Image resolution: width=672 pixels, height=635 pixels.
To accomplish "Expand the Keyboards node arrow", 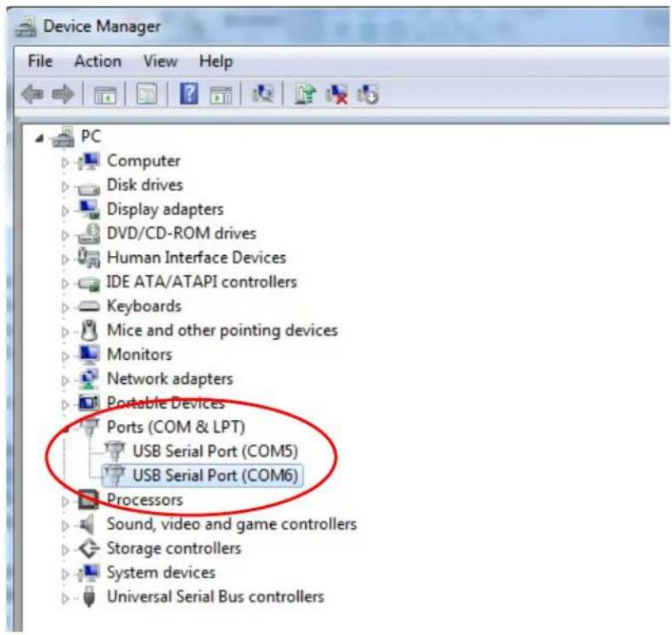I will 65,308.
